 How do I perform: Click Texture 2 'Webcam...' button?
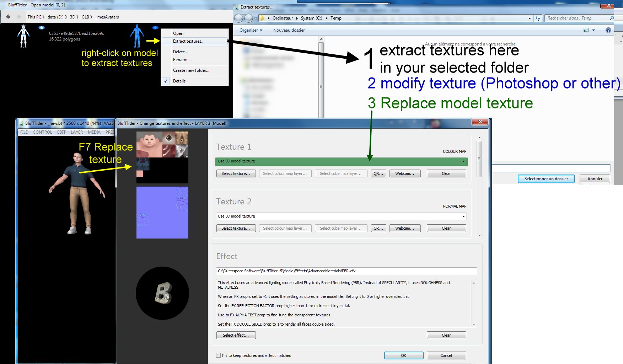tap(405, 228)
